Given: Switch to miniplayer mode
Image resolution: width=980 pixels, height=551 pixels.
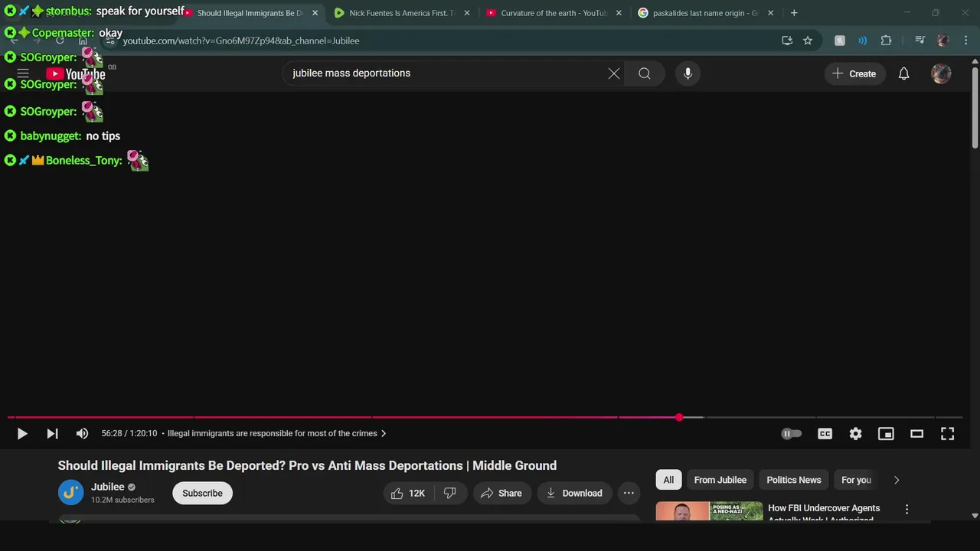Looking at the screenshot, I should click(886, 434).
